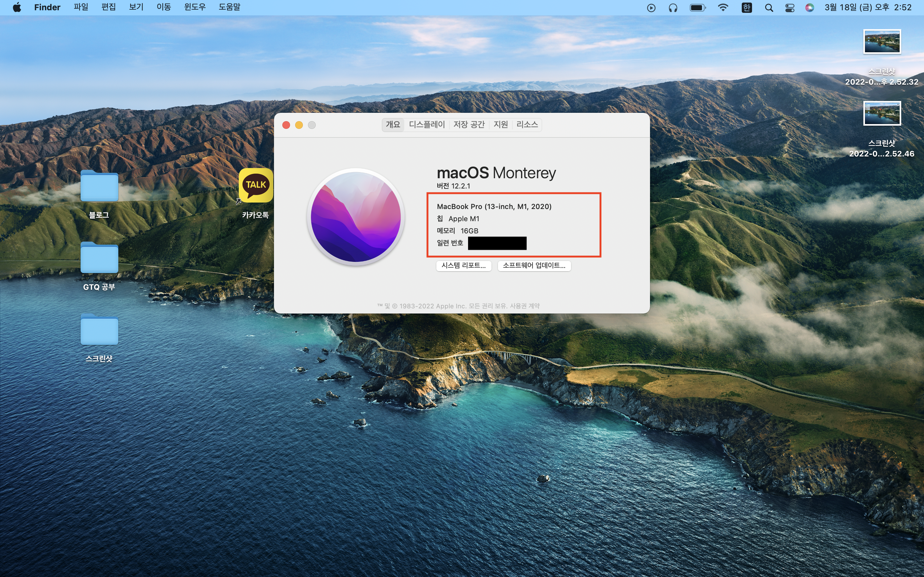Click the now-playing play icon in menu bar

click(651, 8)
